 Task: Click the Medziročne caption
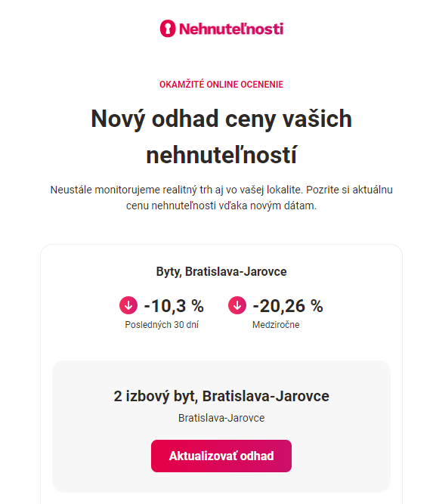coord(276,325)
